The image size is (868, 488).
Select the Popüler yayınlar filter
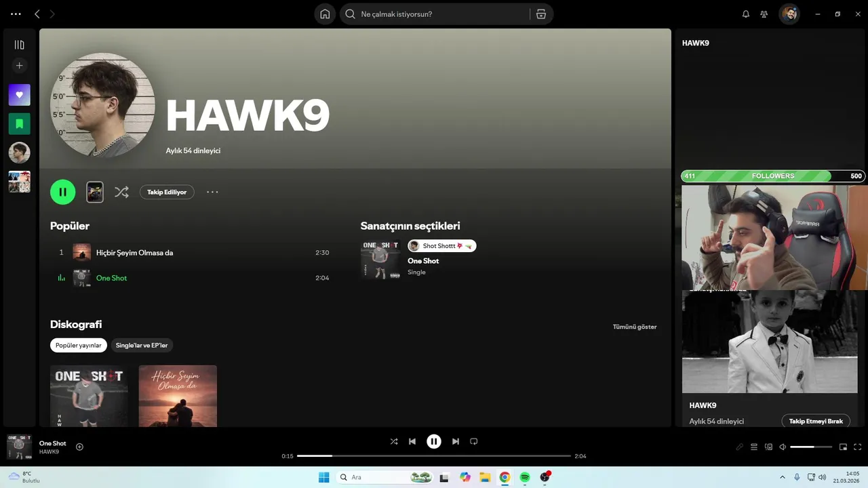pos(79,345)
